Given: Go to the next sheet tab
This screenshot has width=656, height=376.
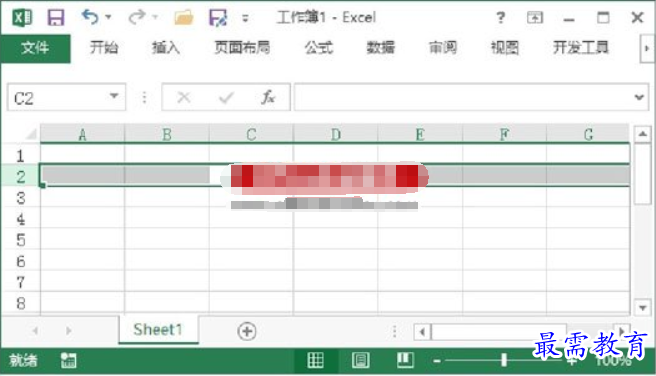Looking at the screenshot, I should point(69,331).
